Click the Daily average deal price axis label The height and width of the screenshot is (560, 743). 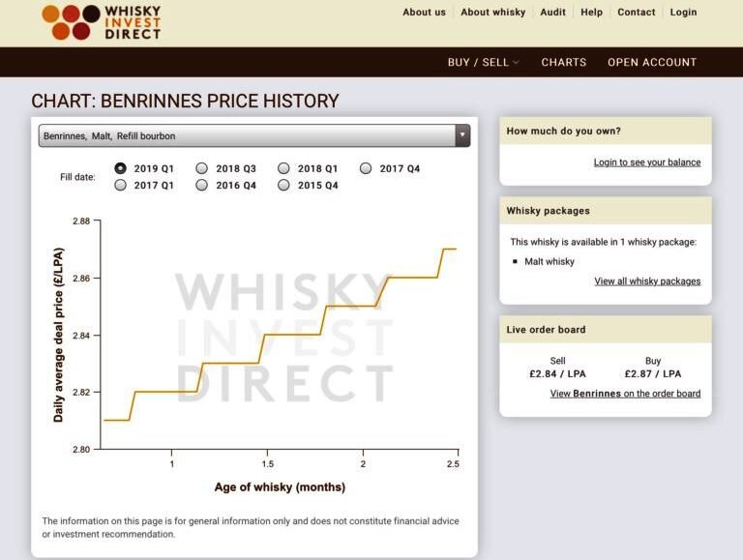(58, 335)
